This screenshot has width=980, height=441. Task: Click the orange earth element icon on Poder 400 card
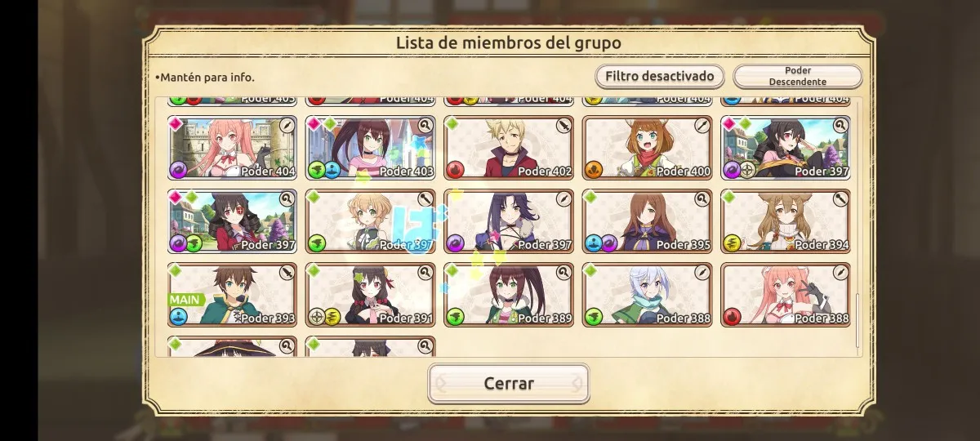595,170
